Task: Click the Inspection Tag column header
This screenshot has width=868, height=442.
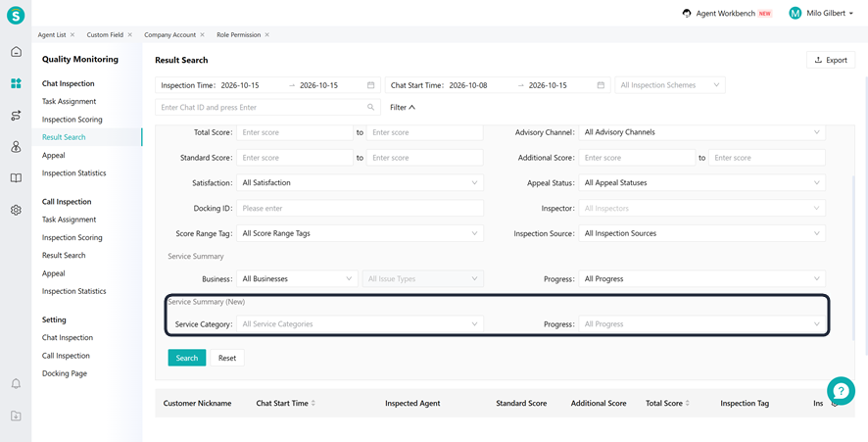Action: coord(745,403)
